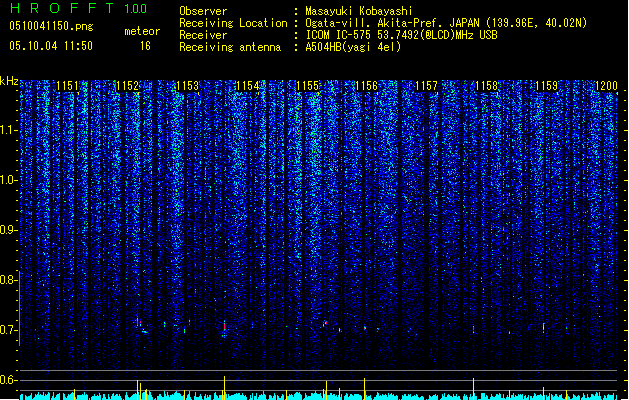The height and width of the screenshot is (400, 629).
Task: Click the 0.7 kHz axis label
Action: pos(9,330)
